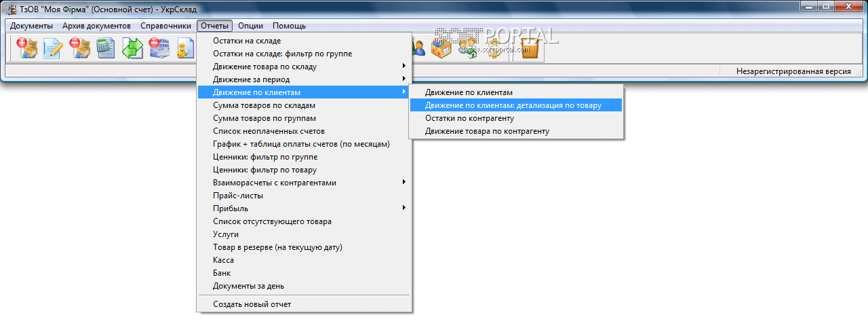Close the open Отчеты menu
Screen dimensions: 868x328
coord(215,26)
